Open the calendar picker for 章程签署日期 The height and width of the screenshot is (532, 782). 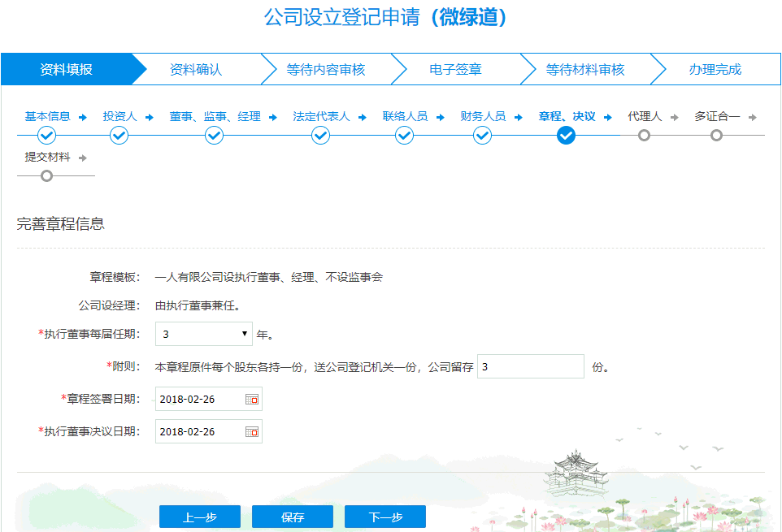tap(253, 399)
